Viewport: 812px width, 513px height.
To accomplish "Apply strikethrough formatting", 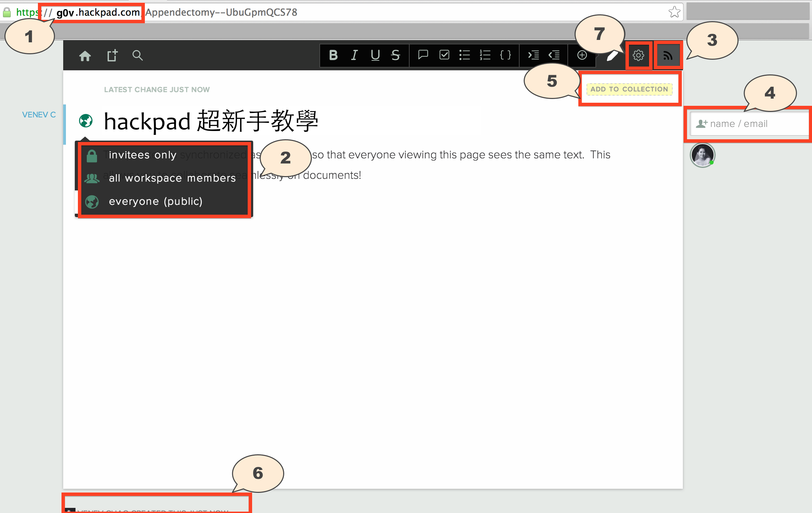I will pos(396,55).
